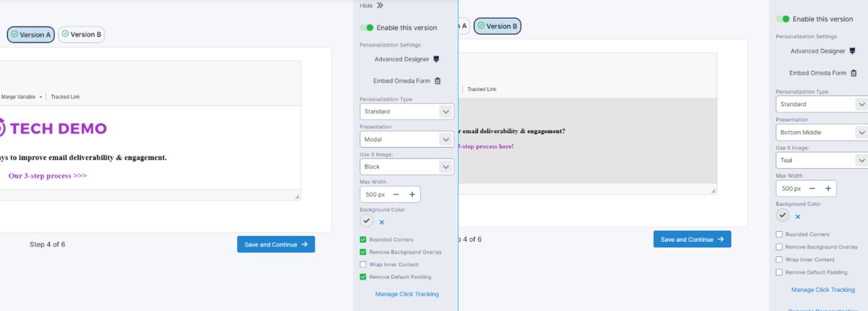The width and height of the screenshot is (868, 311).
Task: Increase Max Width with plus under the Teal dropdown
Action: pos(828,188)
